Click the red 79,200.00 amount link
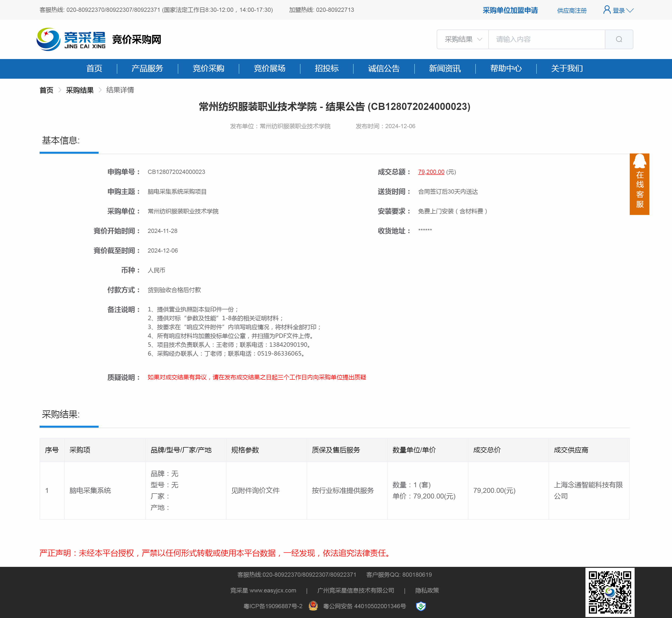Image resolution: width=672 pixels, height=618 pixels. click(x=431, y=172)
